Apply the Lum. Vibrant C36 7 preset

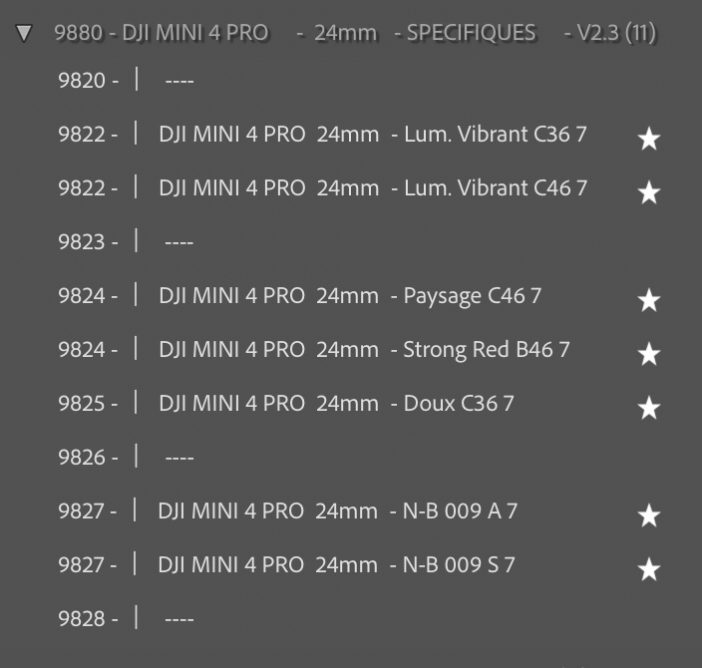click(x=372, y=134)
